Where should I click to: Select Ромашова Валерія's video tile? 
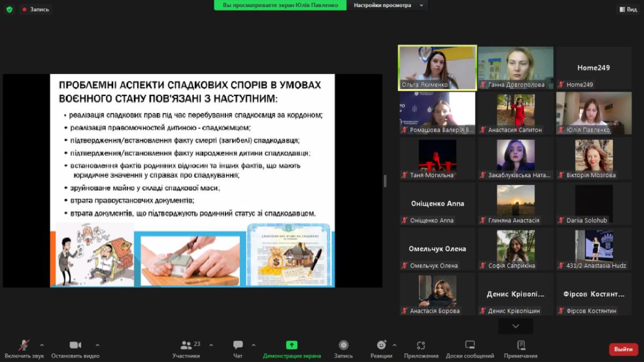tap(437, 113)
